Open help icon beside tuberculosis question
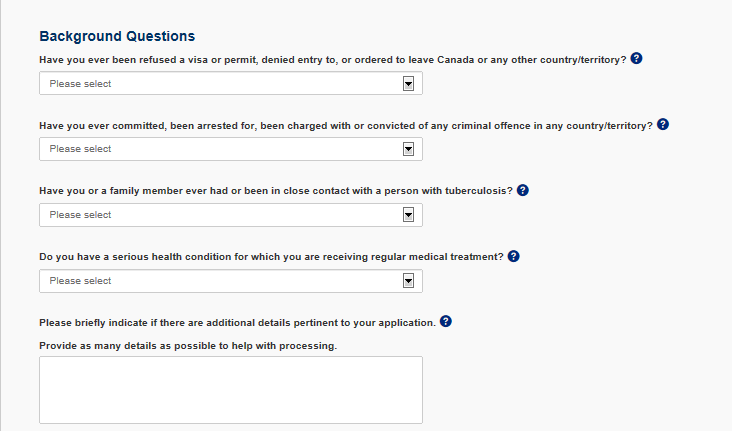The image size is (732, 431). pos(523,190)
